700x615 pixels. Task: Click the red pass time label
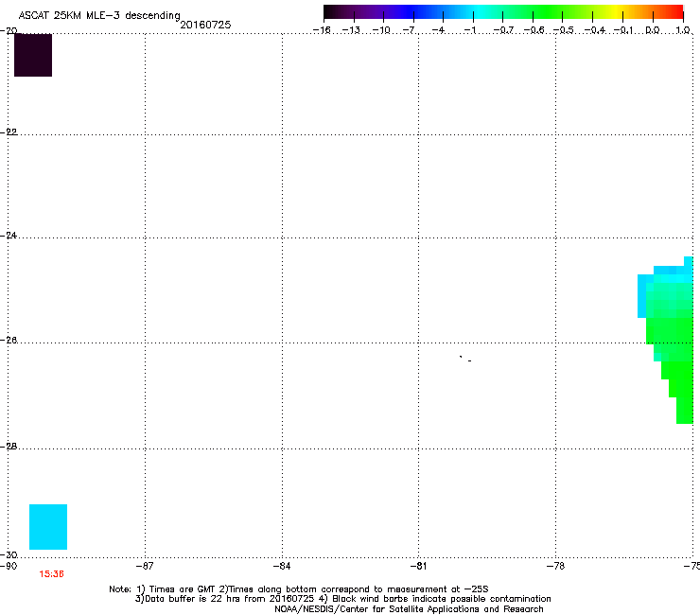coord(51,574)
